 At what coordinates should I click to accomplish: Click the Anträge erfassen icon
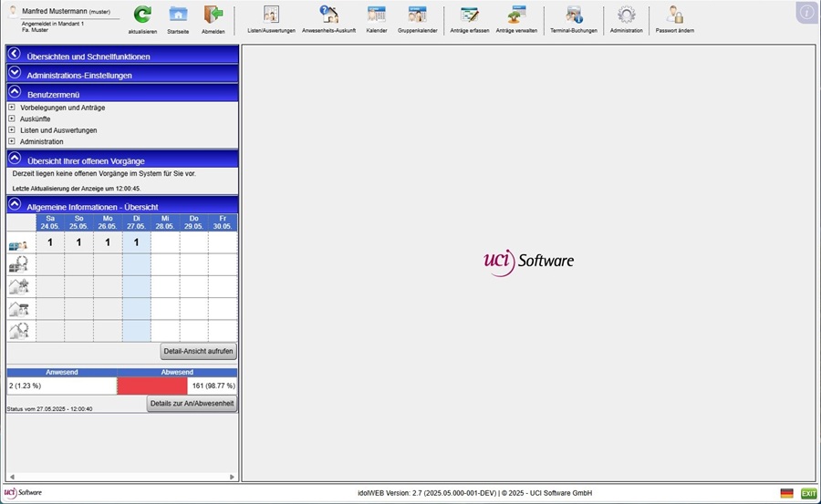point(470,15)
